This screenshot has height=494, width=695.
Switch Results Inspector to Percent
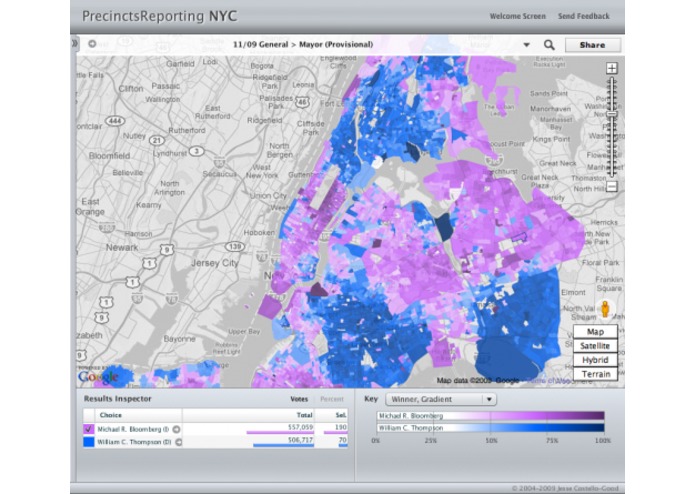tap(332, 399)
